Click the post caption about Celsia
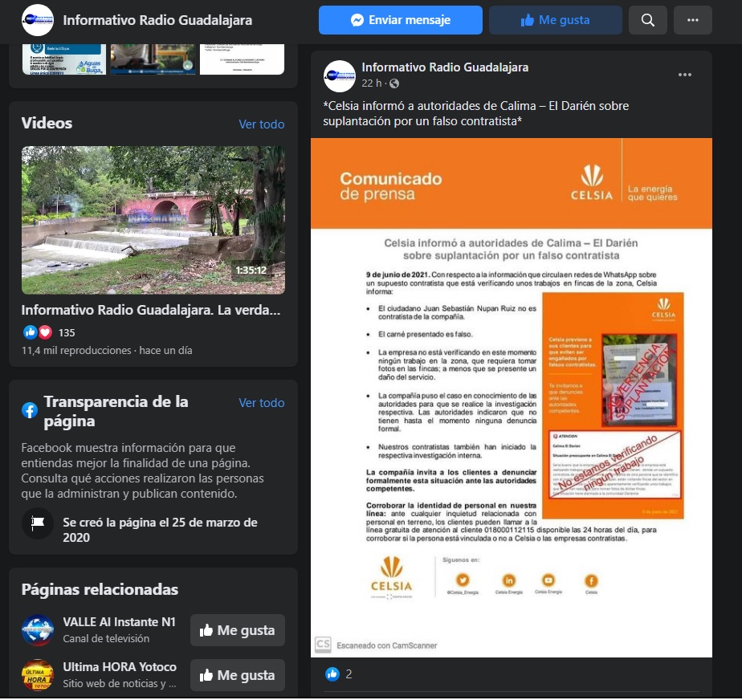 pos(476,113)
